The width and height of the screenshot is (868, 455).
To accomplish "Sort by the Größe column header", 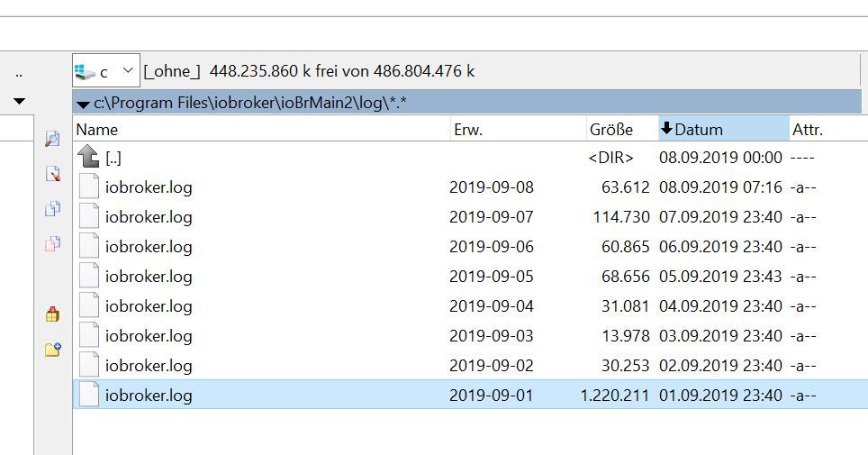I will point(622,129).
